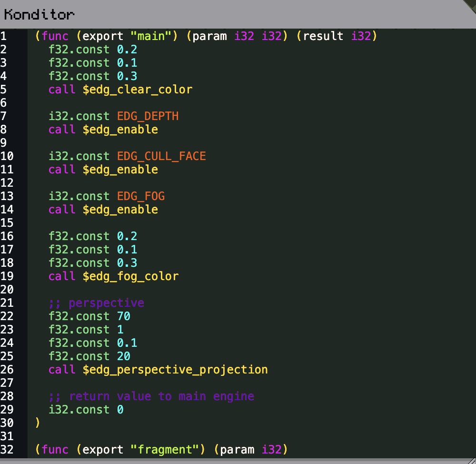Click $edg_perspective_projection call
This screenshot has width=476, height=464.
click(175, 370)
